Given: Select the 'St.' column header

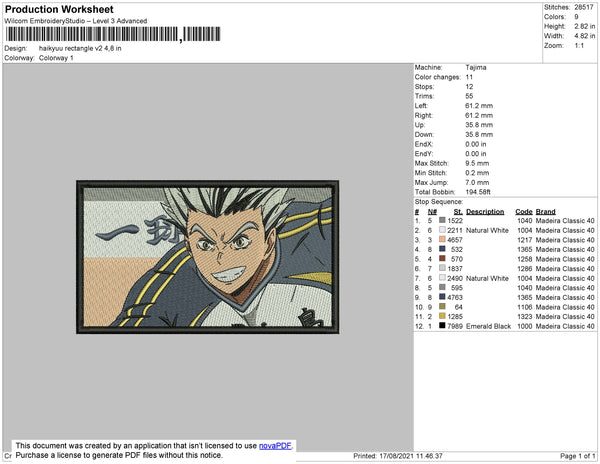Looking at the screenshot, I should [x=458, y=212].
